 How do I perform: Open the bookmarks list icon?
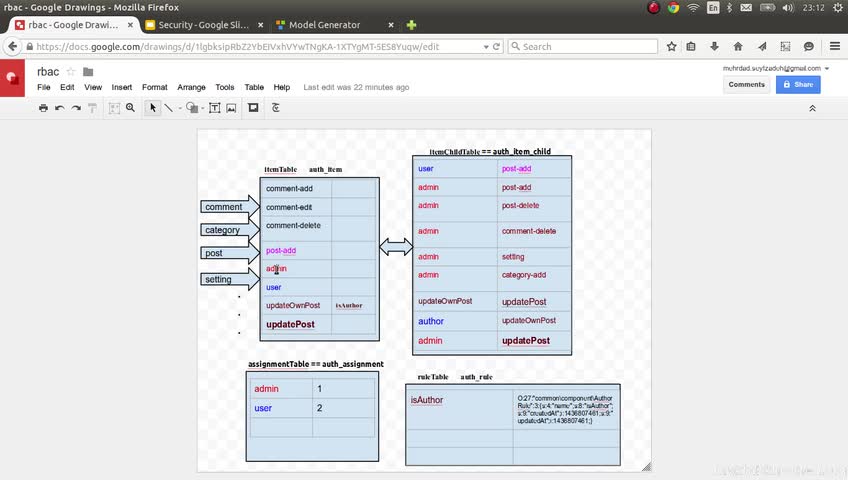tap(691, 46)
